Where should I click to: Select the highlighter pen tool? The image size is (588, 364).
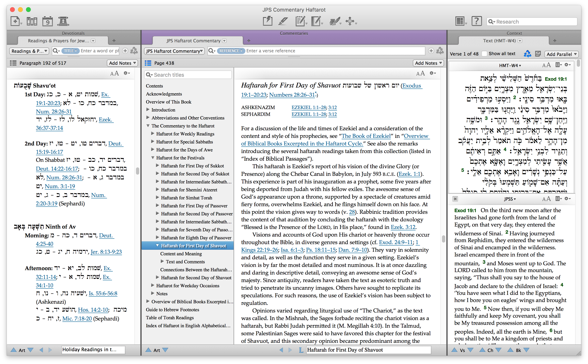(283, 21)
